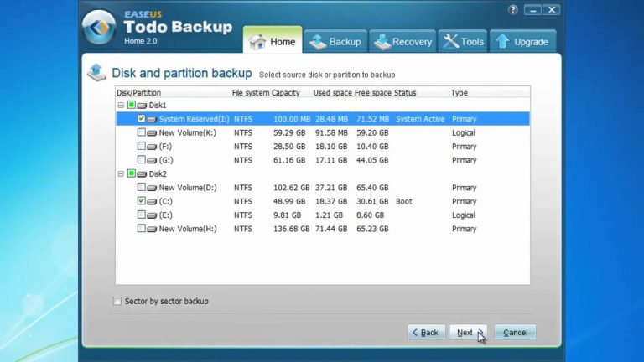This screenshot has height=362, width=644.
Task: Click the Boot status text
Action: point(404,201)
